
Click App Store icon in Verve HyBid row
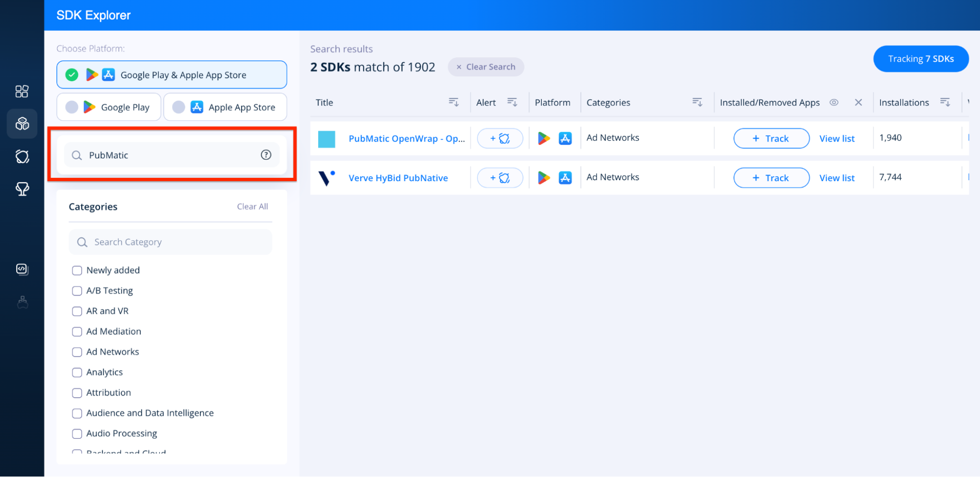[x=565, y=178]
